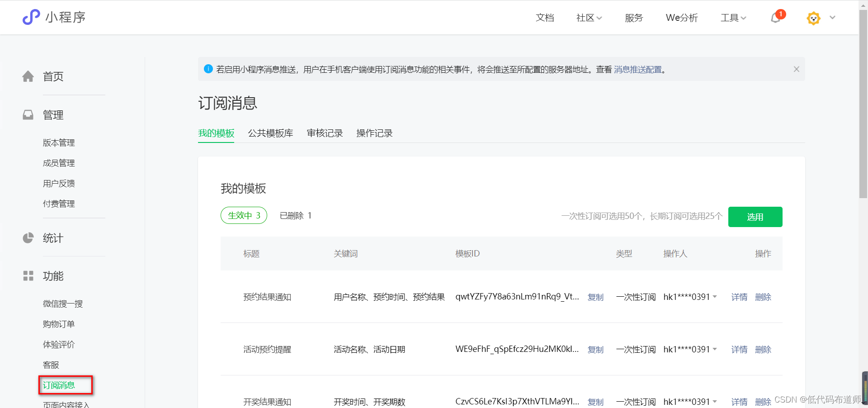Screen dimensions: 868x408
Task: Open the 消息推送配置 link
Action: point(637,69)
